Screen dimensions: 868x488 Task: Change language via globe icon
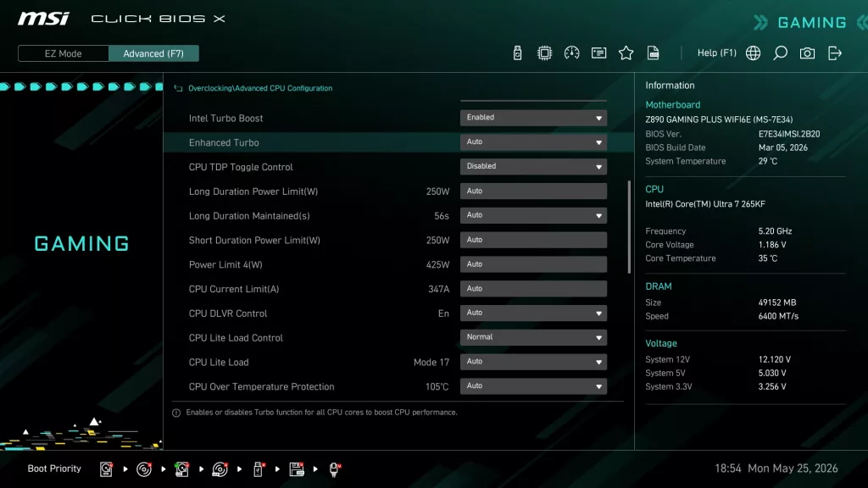pos(753,53)
